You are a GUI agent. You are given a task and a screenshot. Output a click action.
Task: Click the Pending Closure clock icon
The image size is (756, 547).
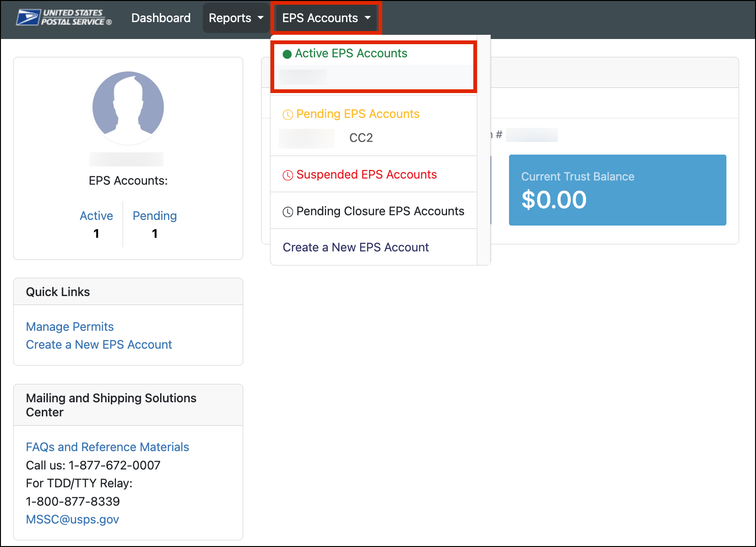288,212
